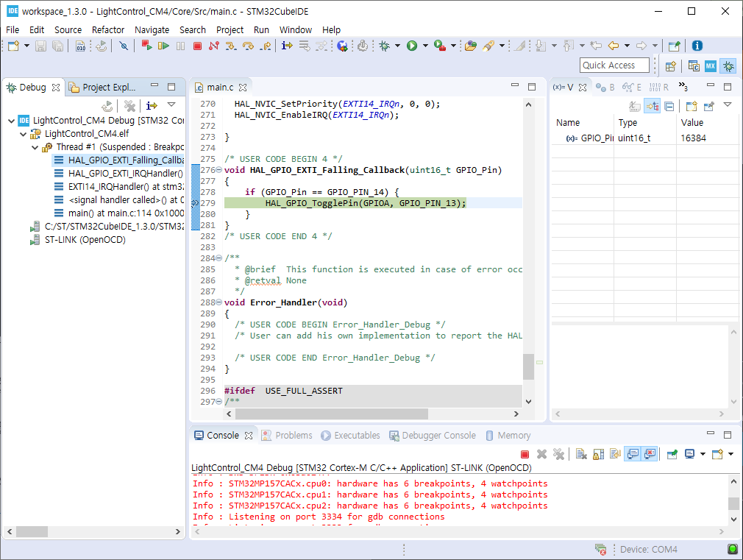Screen dimensions: 743x560
Task: Open the Back history dropdown arrow
Action: click(x=627, y=46)
